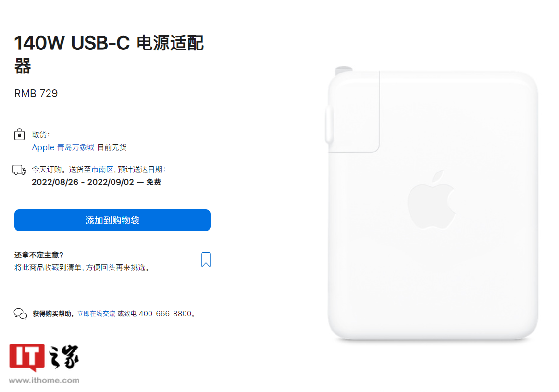
Task: Click the Apple logo on the adapter
Action: pos(431,199)
